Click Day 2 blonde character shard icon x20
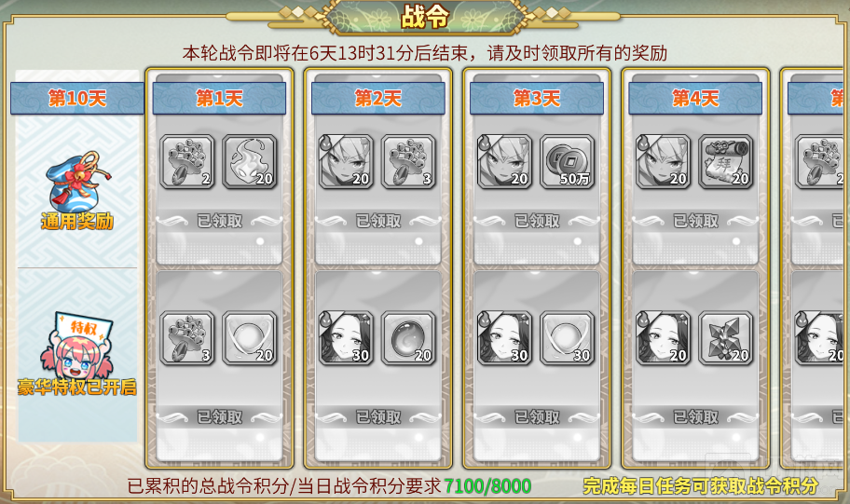850x504 pixels. 346,161
